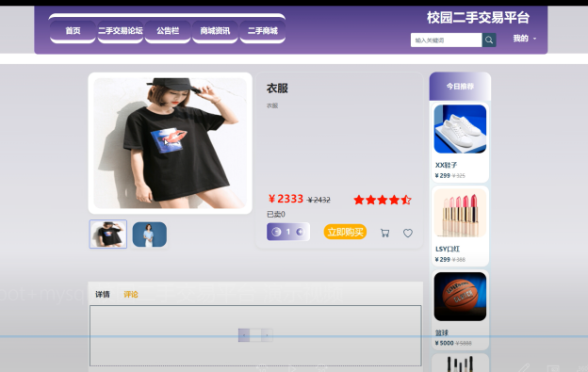Open the 我的 dropdown menu
Screen dimensions: 588x372
tap(524, 39)
